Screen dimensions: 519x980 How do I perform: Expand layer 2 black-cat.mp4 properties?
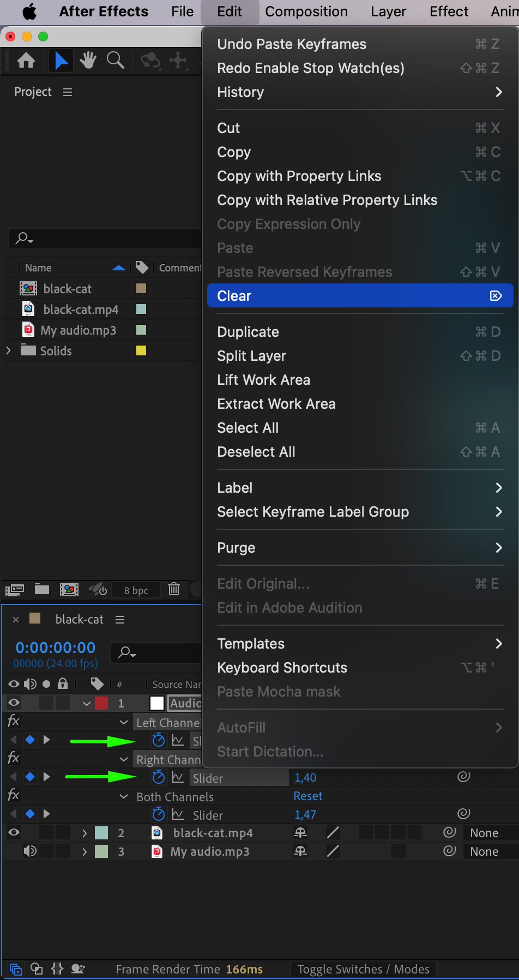point(85,833)
